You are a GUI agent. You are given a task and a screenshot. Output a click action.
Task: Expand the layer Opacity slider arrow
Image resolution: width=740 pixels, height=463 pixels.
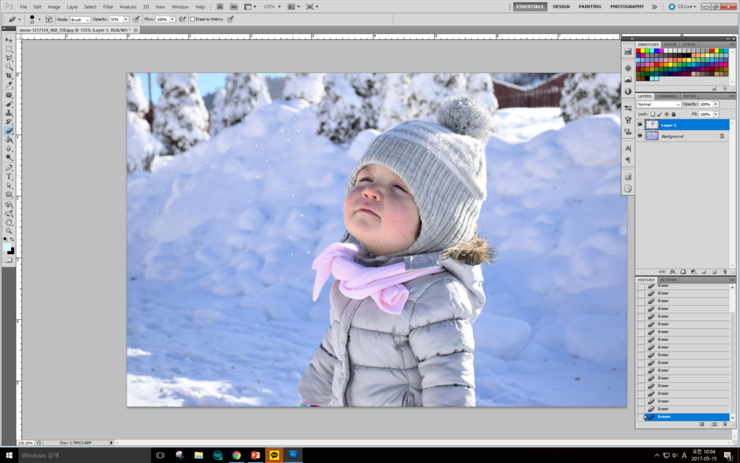point(715,104)
